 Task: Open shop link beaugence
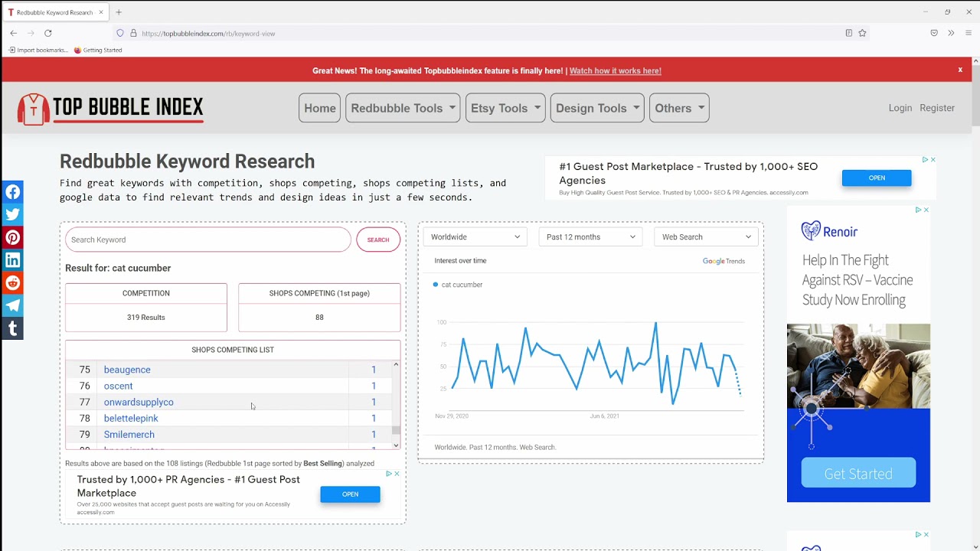click(x=127, y=370)
